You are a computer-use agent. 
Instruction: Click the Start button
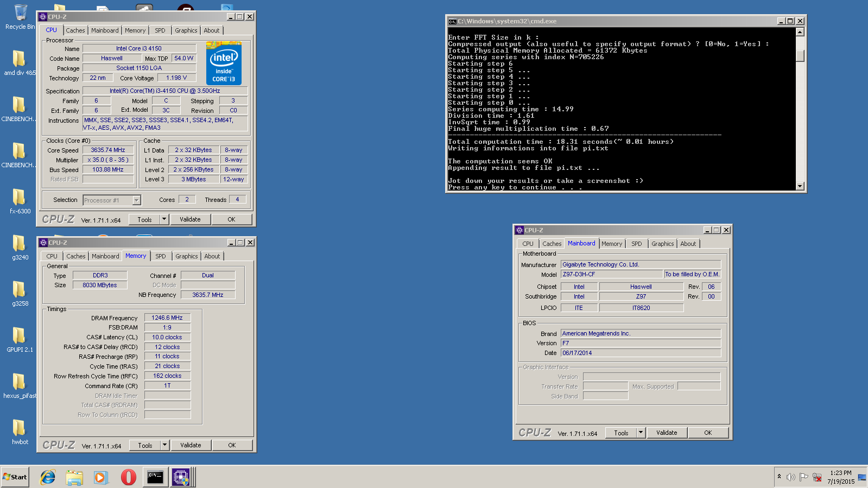15,477
